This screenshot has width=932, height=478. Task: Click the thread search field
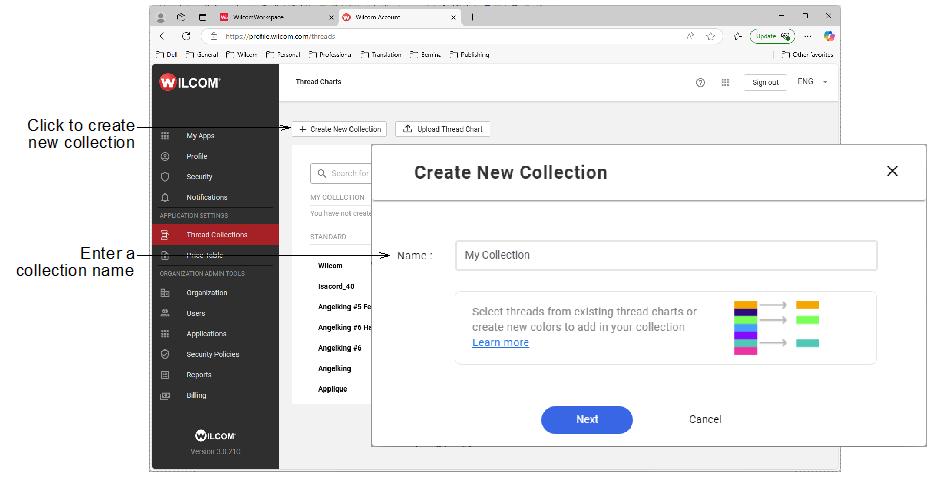tap(341, 174)
